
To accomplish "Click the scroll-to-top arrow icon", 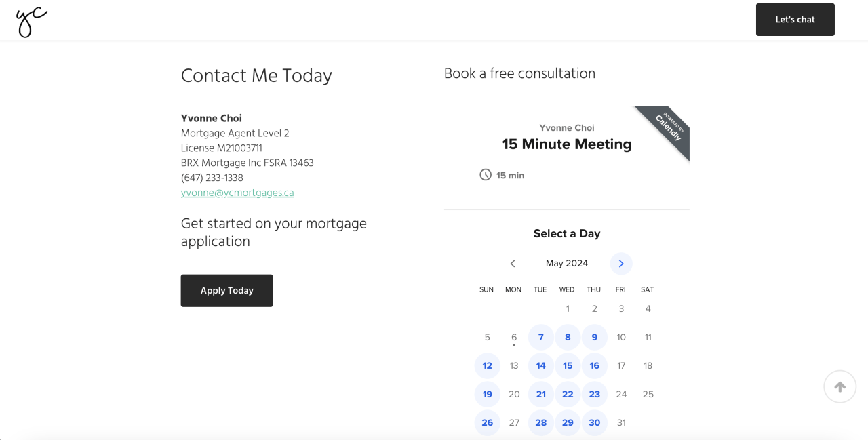I will pos(840,387).
